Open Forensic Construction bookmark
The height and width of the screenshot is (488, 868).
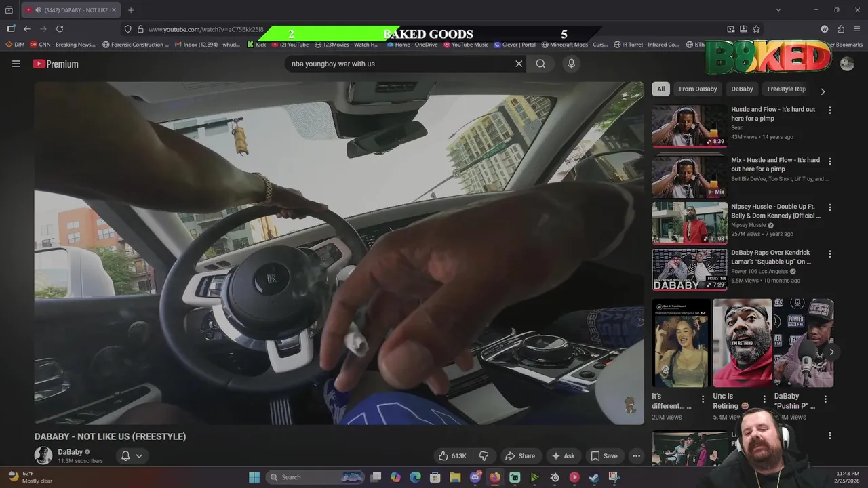[136, 45]
